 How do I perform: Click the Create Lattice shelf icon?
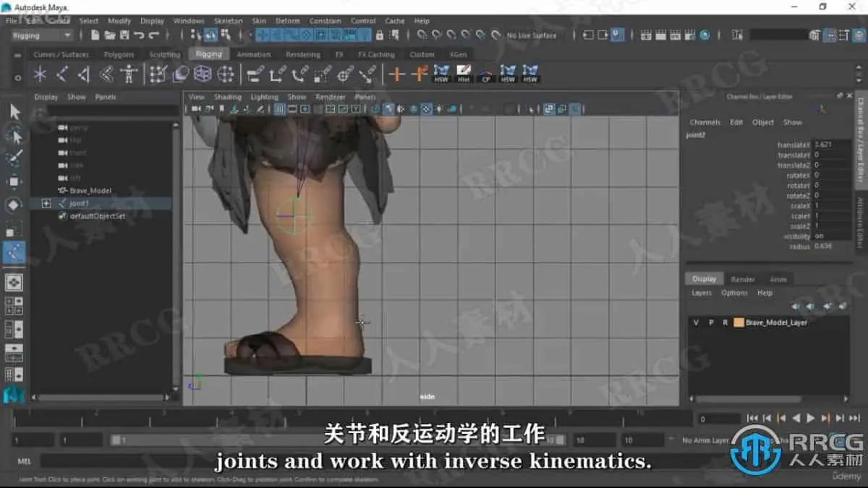pos(203,74)
